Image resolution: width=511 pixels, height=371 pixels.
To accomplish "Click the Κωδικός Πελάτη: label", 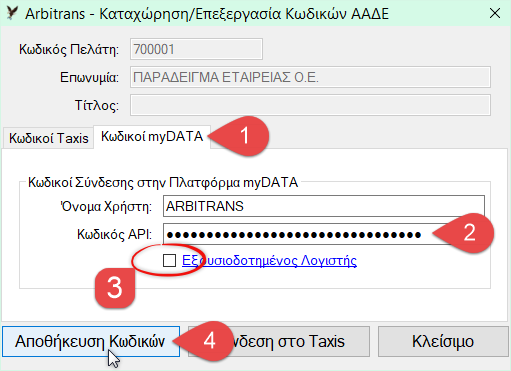I will [x=69, y=50].
